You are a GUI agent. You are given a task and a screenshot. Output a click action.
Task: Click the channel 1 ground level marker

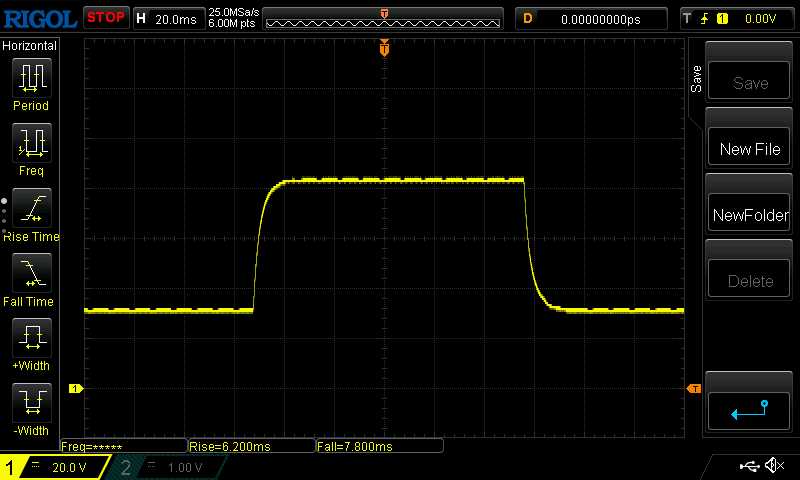pos(76,389)
